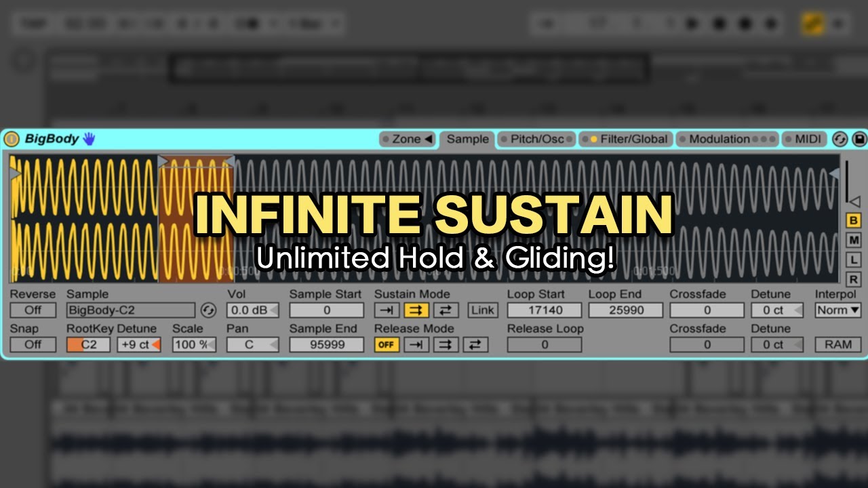Viewport: 868px width, 488px height.
Task: Click the Loop End value 25990
Action: (626, 310)
